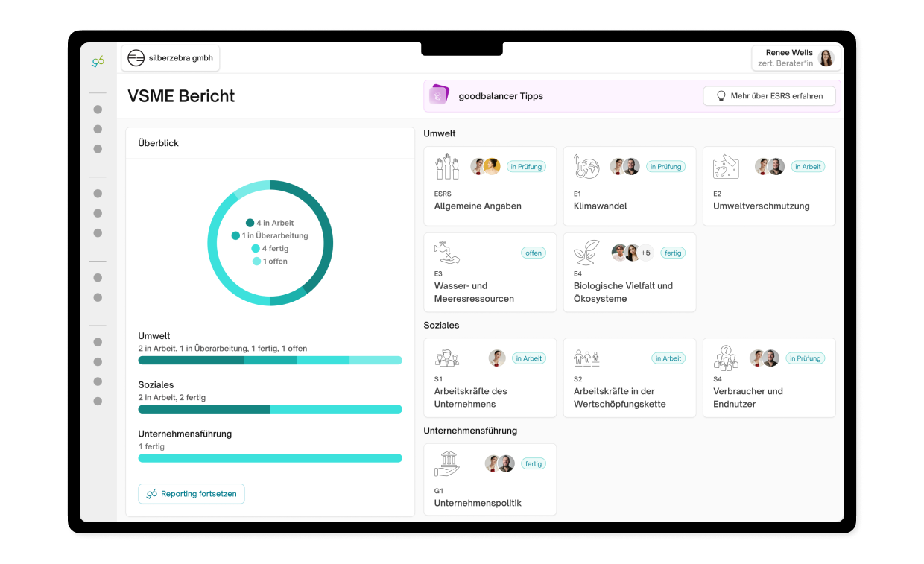Click the Umwelt progress bar in the Überblick panel

click(x=270, y=359)
